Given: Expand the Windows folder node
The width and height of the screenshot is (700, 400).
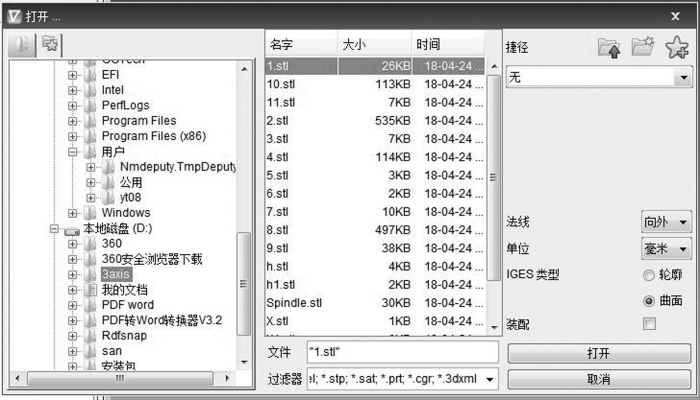Looking at the screenshot, I should pyautogui.click(x=72, y=213).
